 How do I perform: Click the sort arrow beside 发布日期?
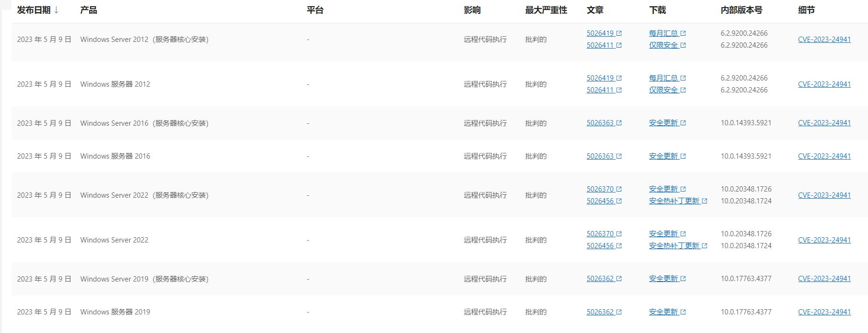[x=56, y=10]
